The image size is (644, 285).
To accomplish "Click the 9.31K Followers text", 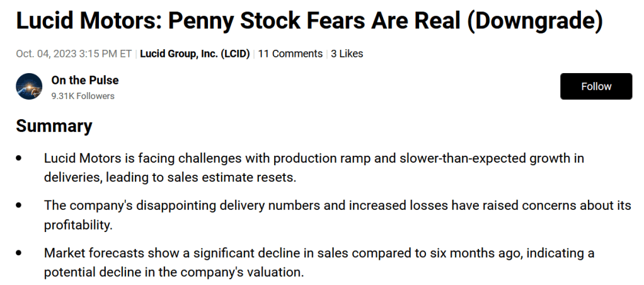I will pyautogui.click(x=83, y=96).
